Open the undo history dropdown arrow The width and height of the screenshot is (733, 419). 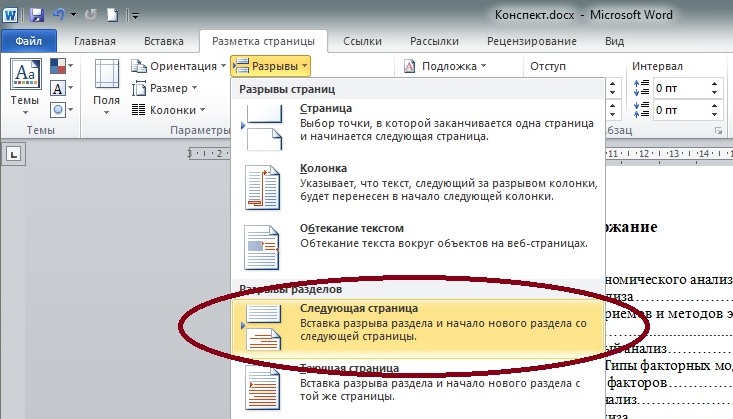(x=73, y=15)
